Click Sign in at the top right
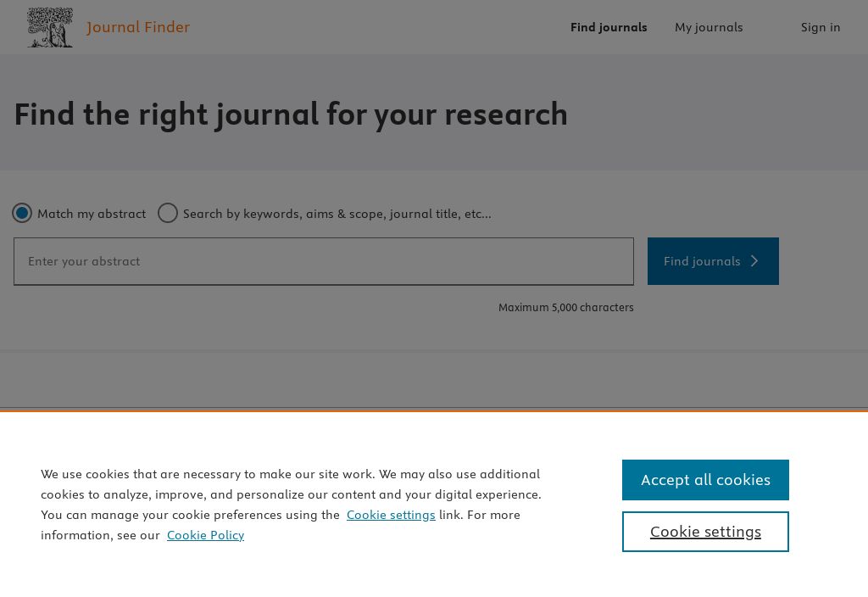This screenshot has height=597, width=868. coord(821,27)
